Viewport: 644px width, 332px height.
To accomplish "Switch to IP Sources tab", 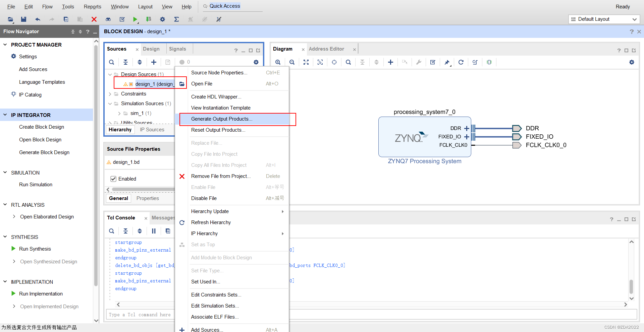I will (x=152, y=130).
